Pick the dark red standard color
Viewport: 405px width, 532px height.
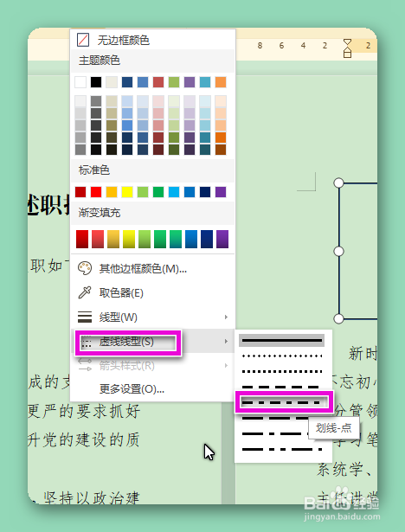pyautogui.click(x=80, y=192)
